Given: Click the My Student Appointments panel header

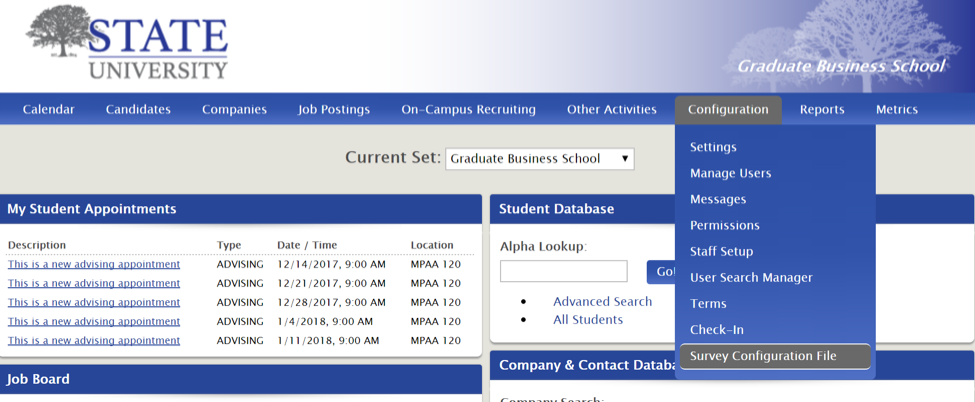Looking at the screenshot, I should click(241, 209).
